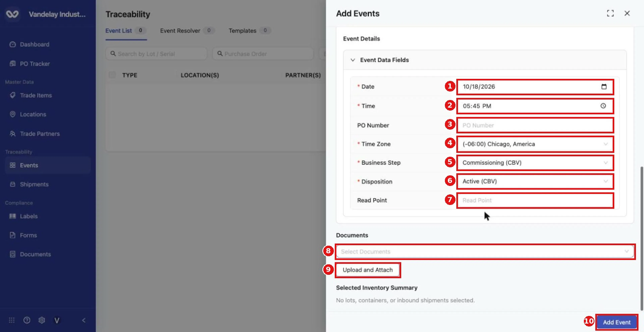Select Events in sidebar
Image resolution: width=644 pixels, height=332 pixels.
point(47,165)
